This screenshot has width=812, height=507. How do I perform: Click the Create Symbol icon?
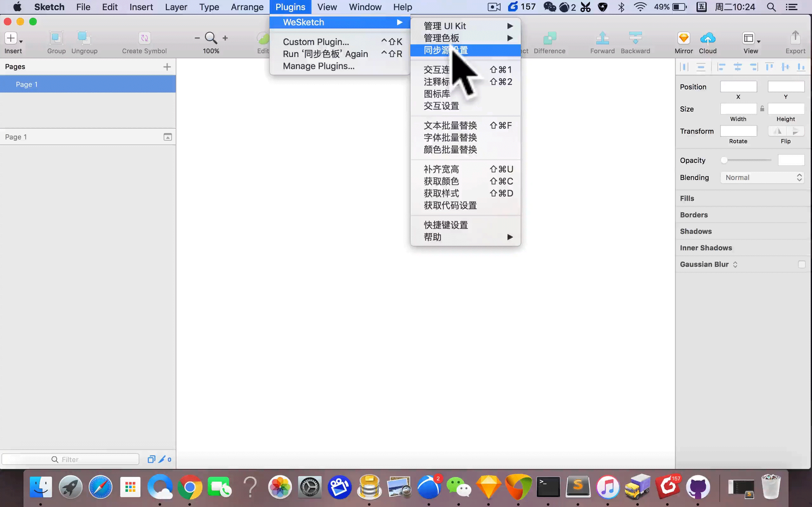144,39
